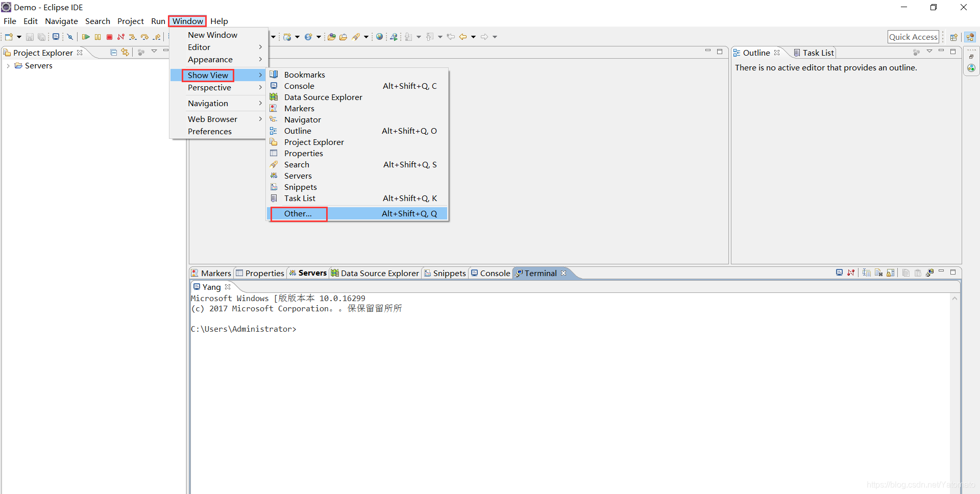Open the Outline view menu triangle
The width and height of the screenshot is (980, 494).
pos(929,51)
